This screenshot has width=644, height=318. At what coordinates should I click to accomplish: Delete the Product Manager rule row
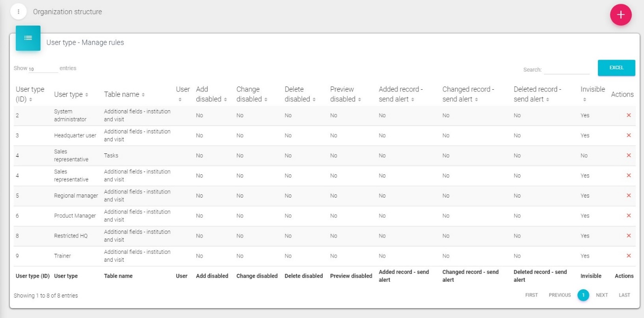click(629, 216)
